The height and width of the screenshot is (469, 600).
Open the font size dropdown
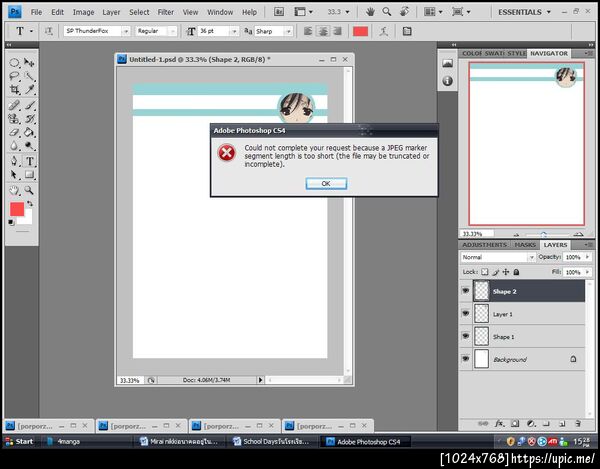[234, 31]
